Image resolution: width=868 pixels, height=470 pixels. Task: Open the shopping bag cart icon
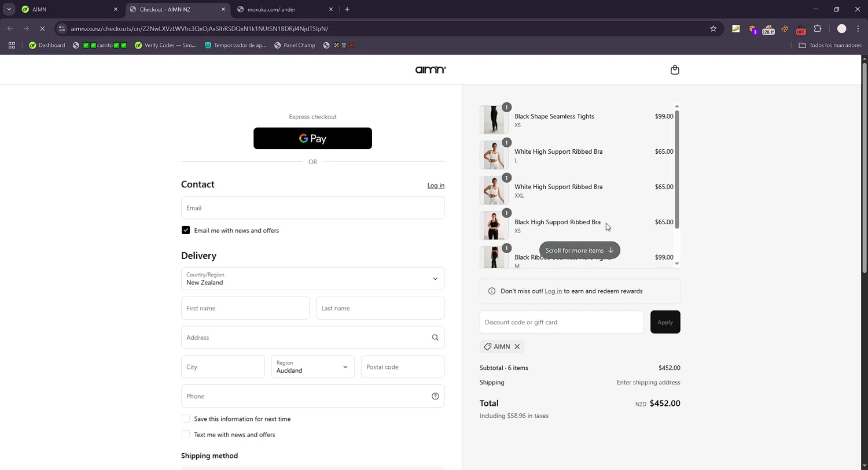675,70
